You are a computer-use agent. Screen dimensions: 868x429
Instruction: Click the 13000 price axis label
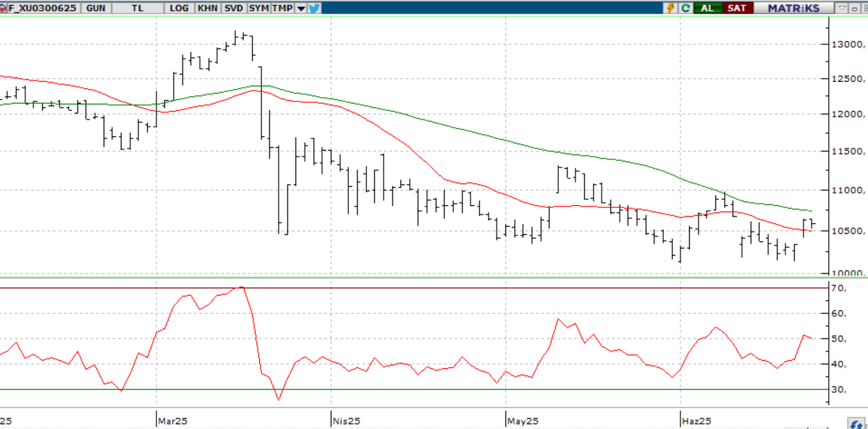tap(848, 44)
